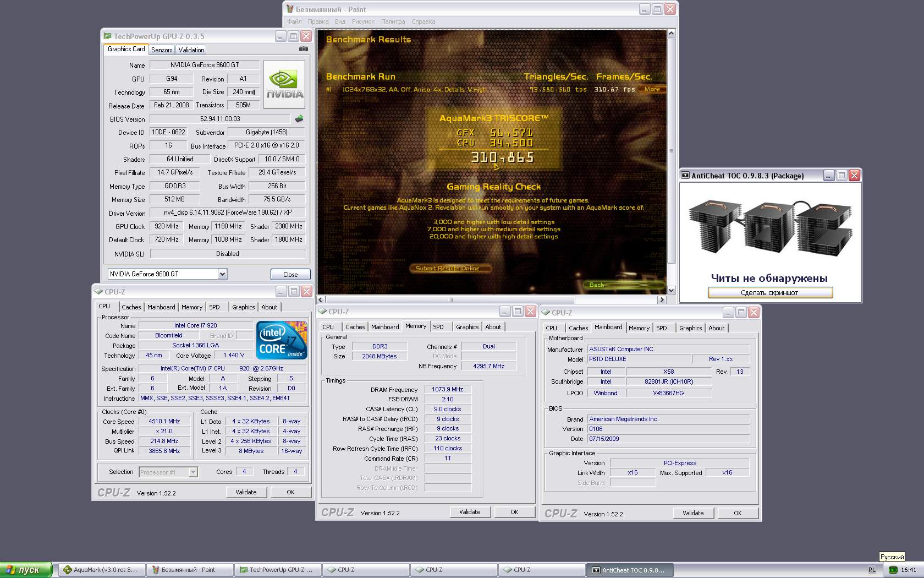Click Сделать скриншот button in AntiCheat
This screenshot has height=578, width=924.
click(770, 292)
